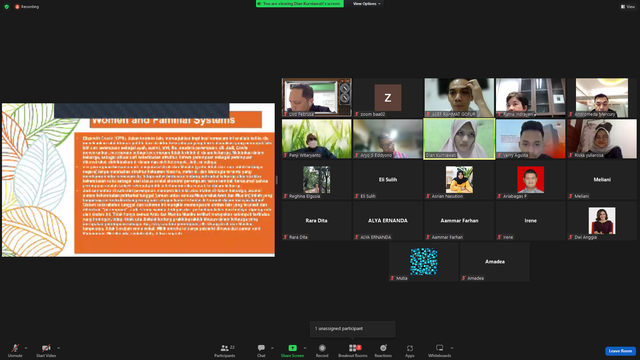Image resolution: width=640 pixels, height=360 pixels.
Task: Click the green Share Screen icon
Action: [292, 348]
